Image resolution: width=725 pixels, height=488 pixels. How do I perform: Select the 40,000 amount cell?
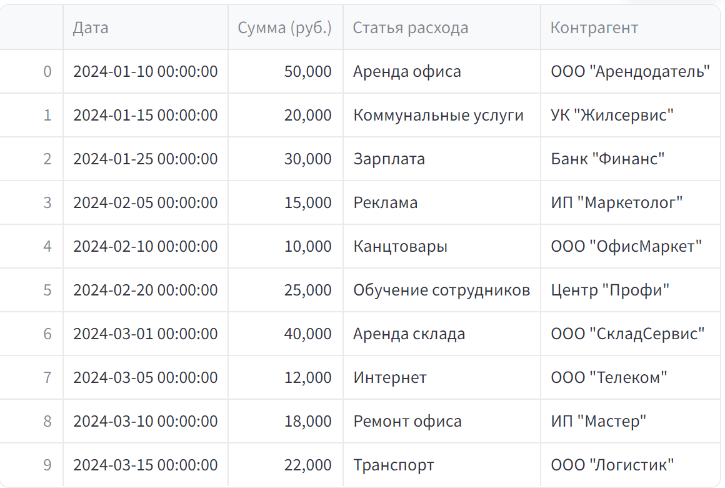coord(286,334)
